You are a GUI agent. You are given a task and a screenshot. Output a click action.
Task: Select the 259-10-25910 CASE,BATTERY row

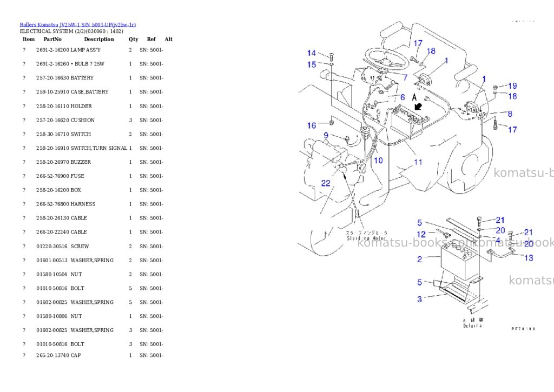[93, 92]
